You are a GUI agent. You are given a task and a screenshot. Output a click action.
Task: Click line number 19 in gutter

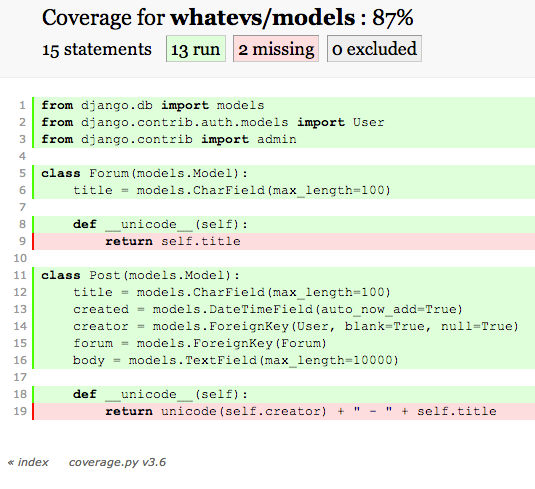point(20,411)
